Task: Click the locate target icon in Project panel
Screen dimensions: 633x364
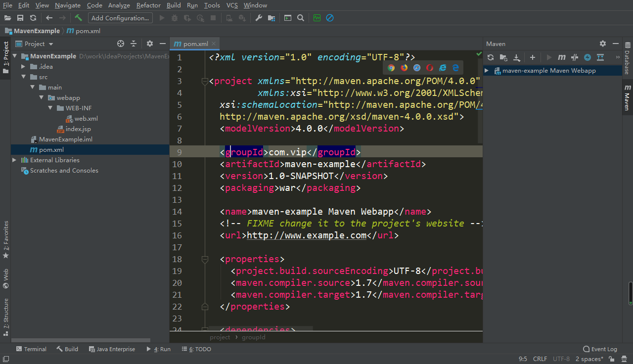Action: click(x=121, y=44)
